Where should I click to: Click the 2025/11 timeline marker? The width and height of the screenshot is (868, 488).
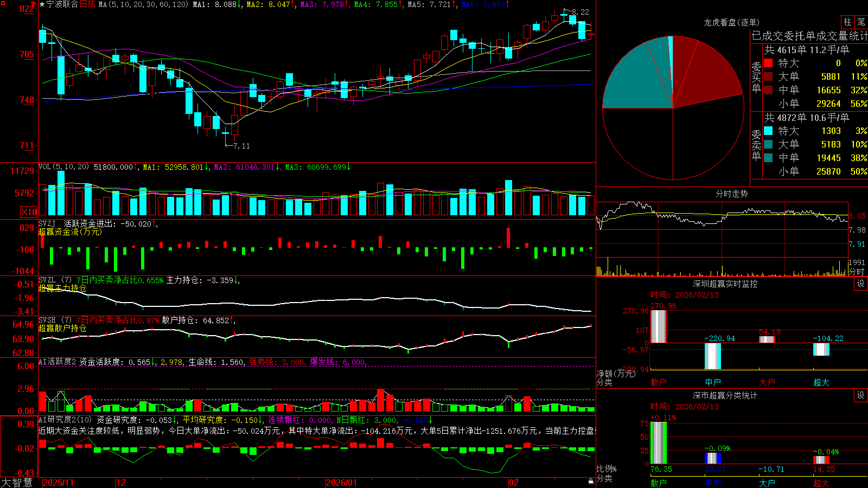coord(58,483)
